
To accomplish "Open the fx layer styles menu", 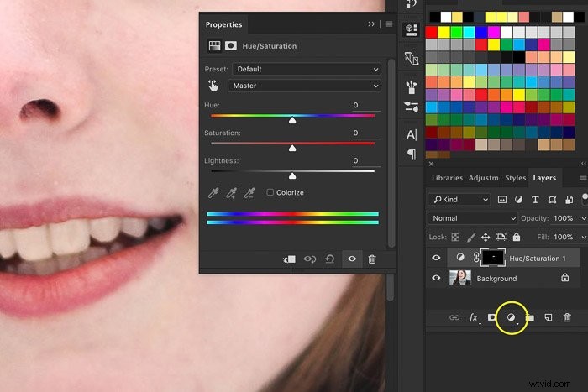I will pos(474,318).
